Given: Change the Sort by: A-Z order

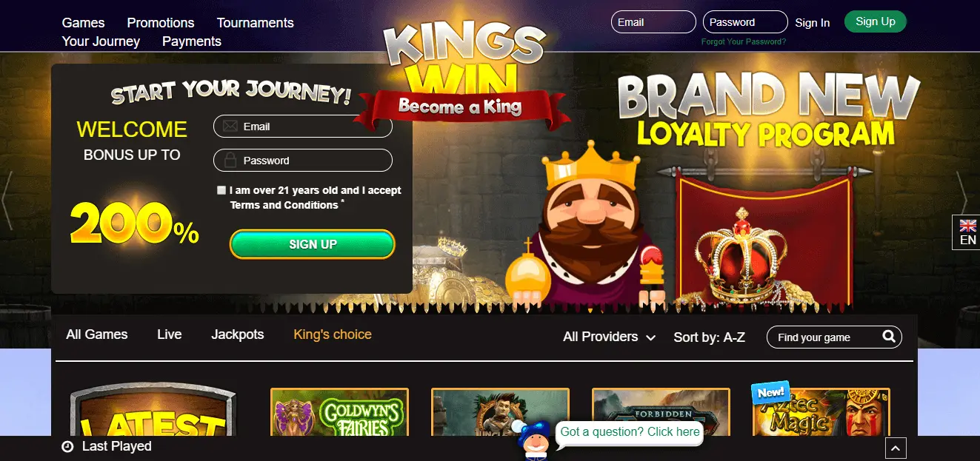Looking at the screenshot, I should (709, 337).
